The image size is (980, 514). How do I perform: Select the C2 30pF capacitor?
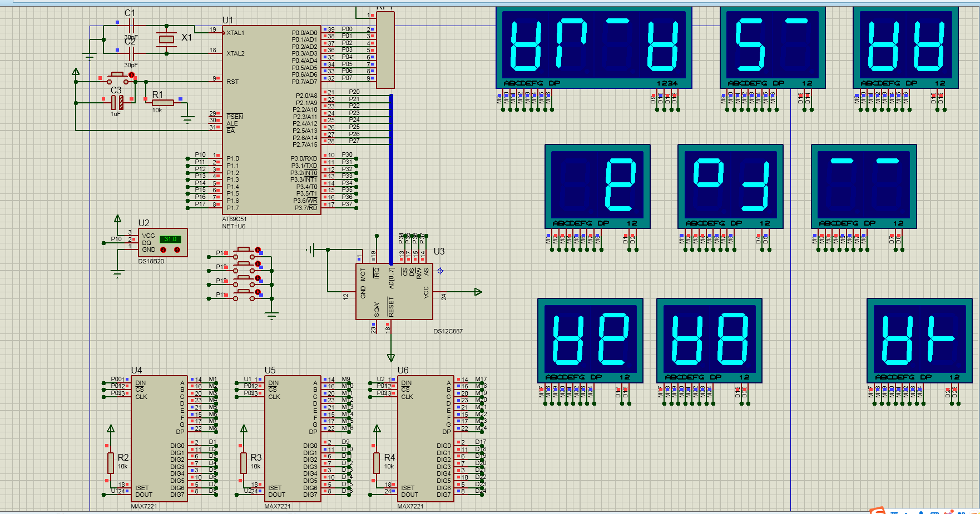[x=131, y=53]
